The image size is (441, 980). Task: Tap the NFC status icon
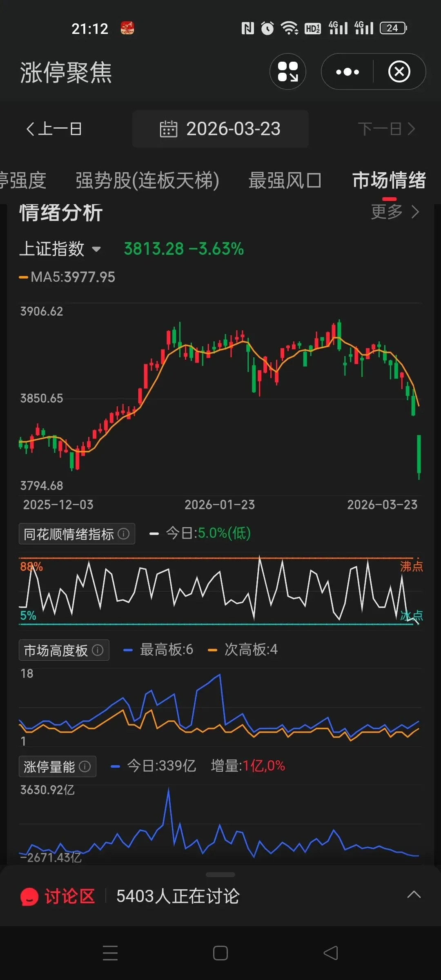pyautogui.click(x=247, y=28)
